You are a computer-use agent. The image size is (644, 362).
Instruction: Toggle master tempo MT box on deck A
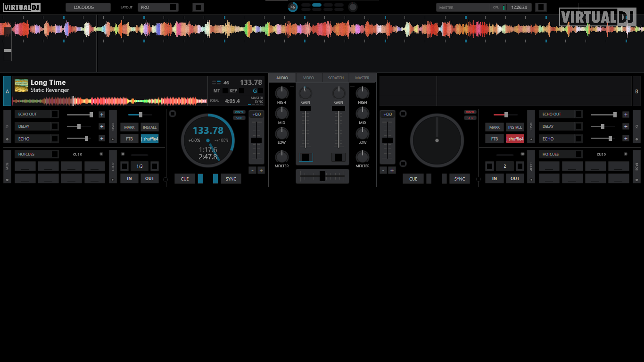tap(225, 90)
